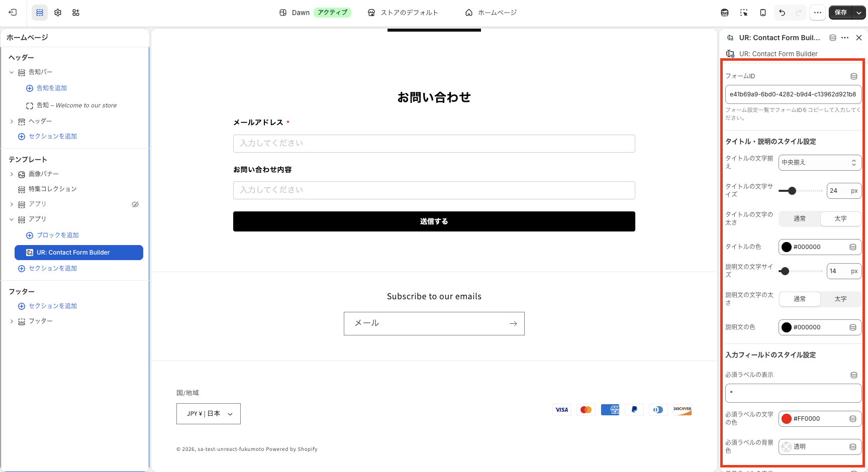
Task: Select 告知 – Welcome to our store block
Action: (x=75, y=105)
